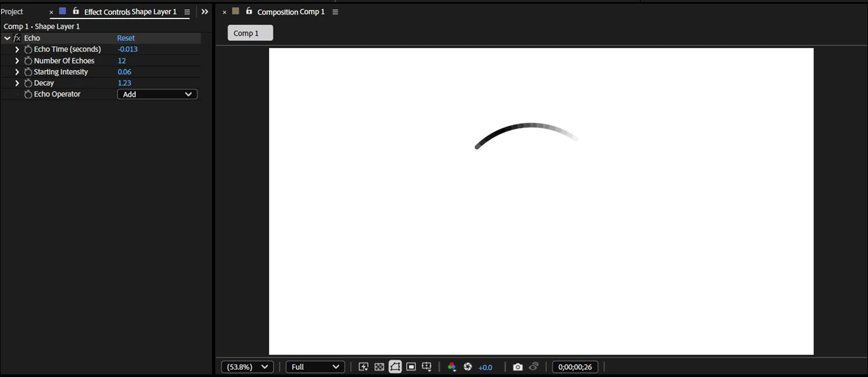
Task: Edit Starting Intensity value 0.06
Action: pos(124,72)
